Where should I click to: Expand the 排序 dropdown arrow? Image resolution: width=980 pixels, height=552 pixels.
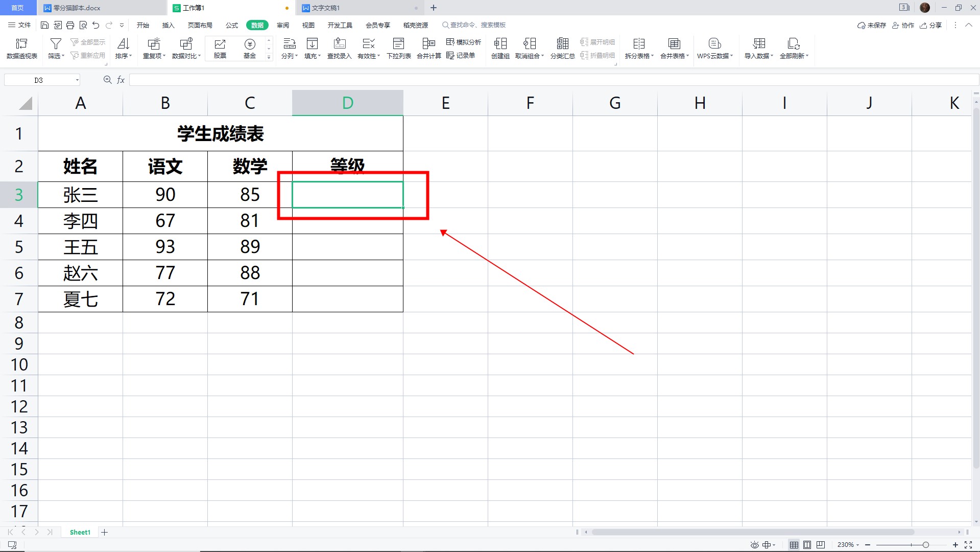130,56
